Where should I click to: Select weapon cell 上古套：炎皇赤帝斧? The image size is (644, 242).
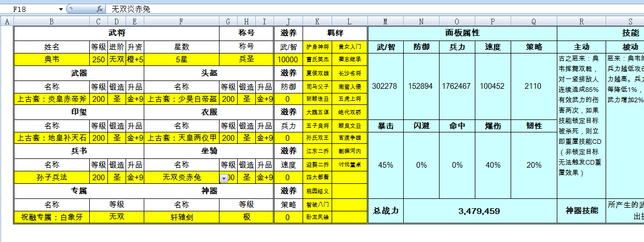pyautogui.click(x=51, y=99)
